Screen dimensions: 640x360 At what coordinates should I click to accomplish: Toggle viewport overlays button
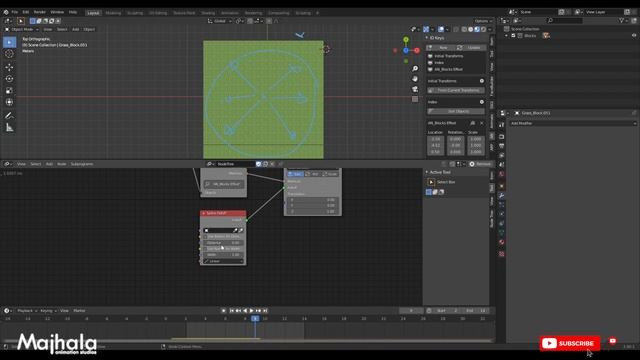441,29
